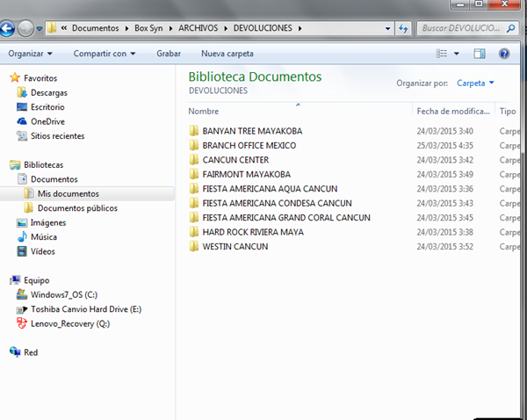Sort by the Tipo column header
The image size is (527, 420).
pyautogui.click(x=507, y=112)
